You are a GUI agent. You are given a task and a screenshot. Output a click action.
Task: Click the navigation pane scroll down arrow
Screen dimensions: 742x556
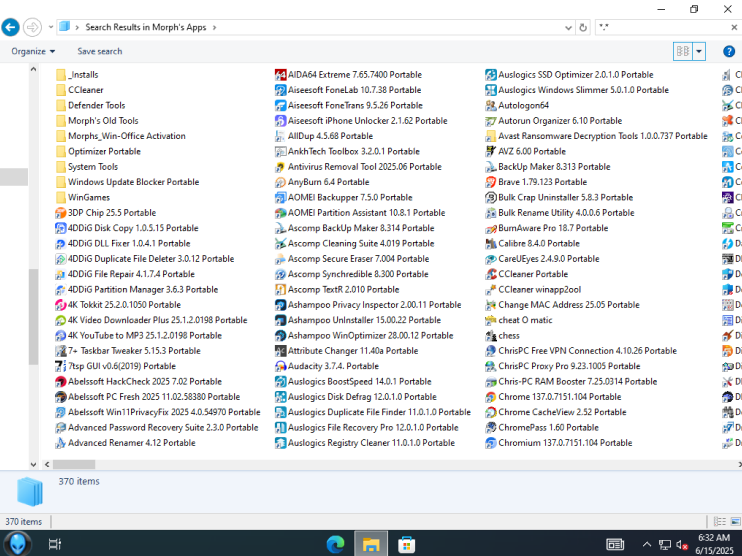tap(33, 465)
